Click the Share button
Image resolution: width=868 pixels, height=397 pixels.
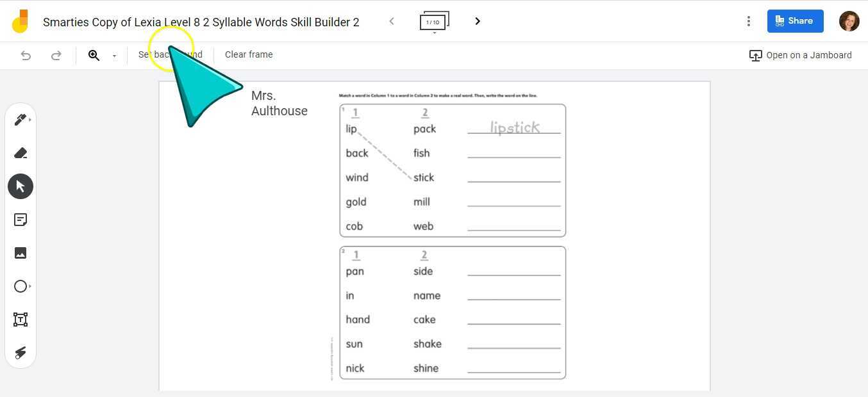pos(795,20)
